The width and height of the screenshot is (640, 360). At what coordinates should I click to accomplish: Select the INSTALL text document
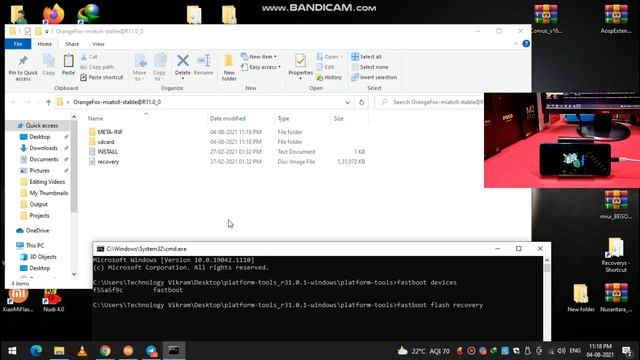(107, 151)
